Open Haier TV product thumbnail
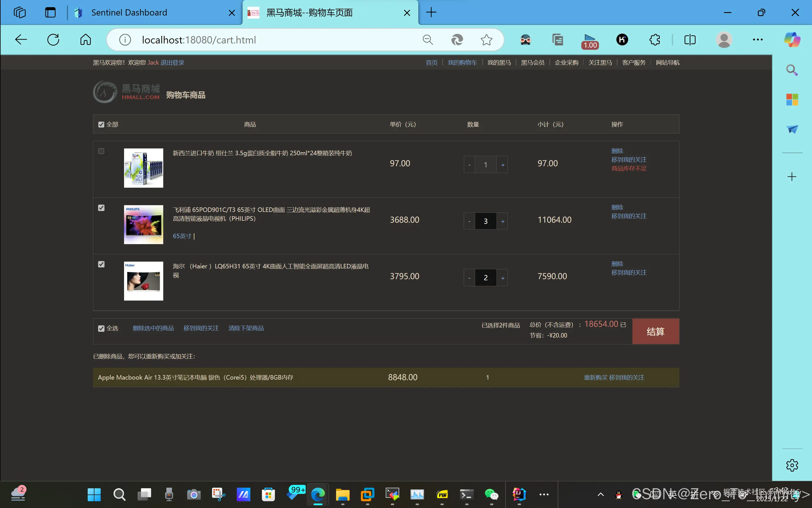Screen dimensions: 812x508 [144, 281]
